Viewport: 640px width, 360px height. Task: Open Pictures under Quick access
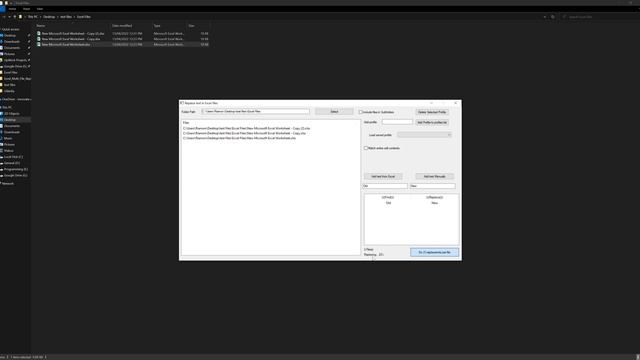coord(9,54)
